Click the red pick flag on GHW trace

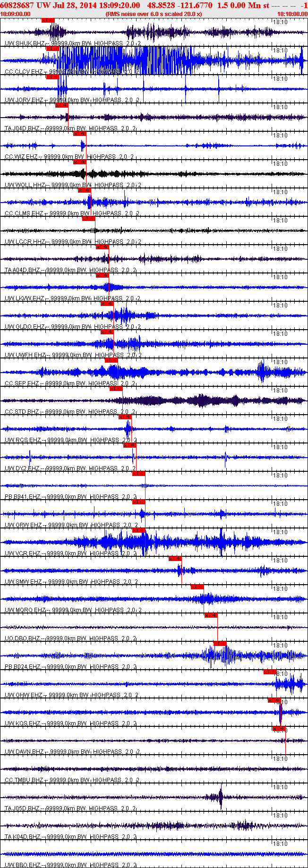[x=270, y=672]
